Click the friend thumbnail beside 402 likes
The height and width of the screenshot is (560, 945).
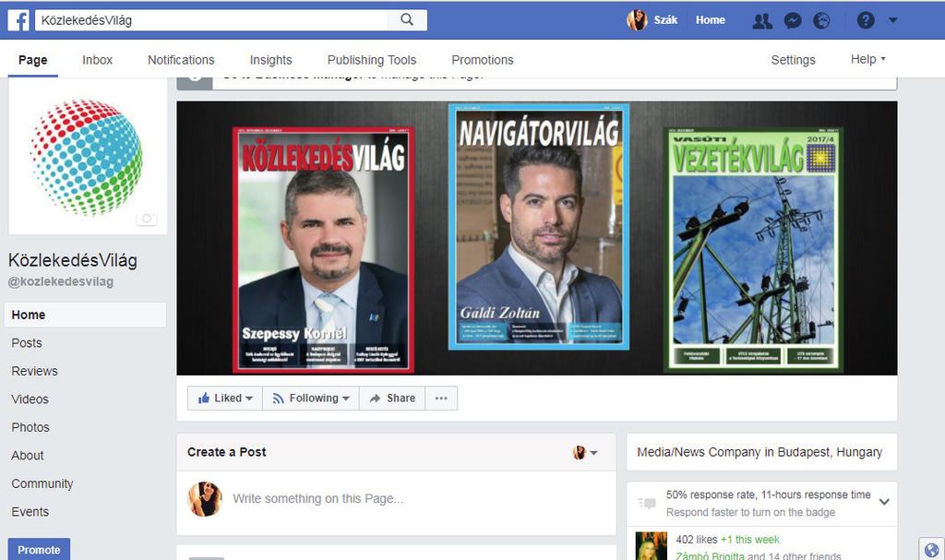(x=652, y=545)
